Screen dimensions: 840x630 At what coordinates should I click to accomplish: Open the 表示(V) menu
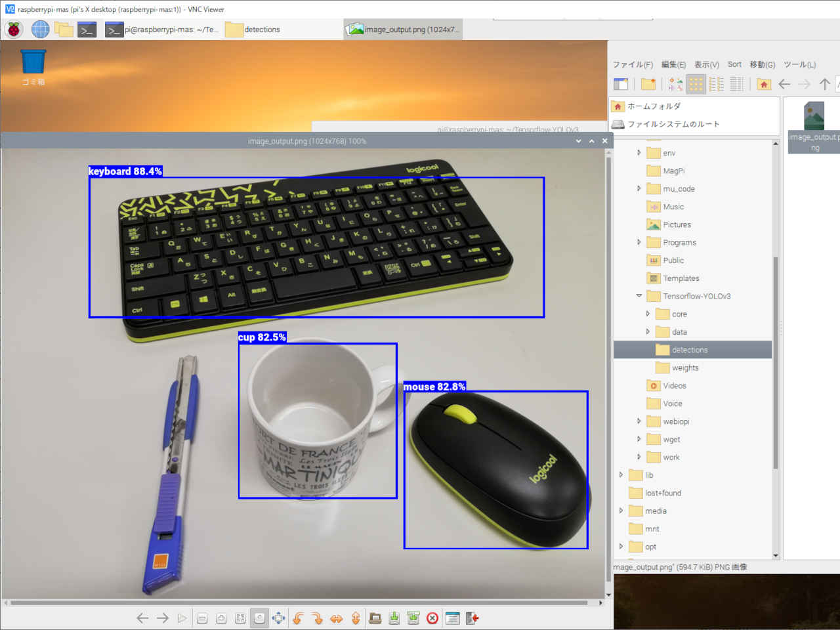(707, 64)
